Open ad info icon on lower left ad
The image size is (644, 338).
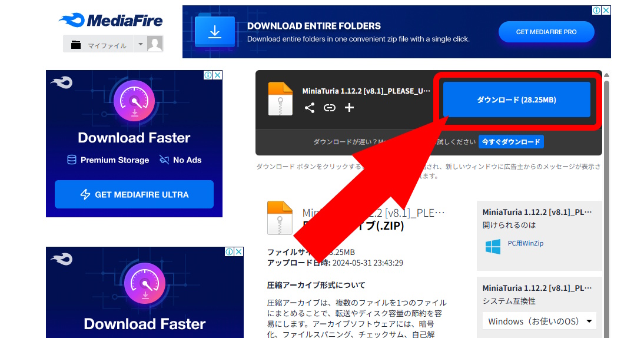point(230,252)
